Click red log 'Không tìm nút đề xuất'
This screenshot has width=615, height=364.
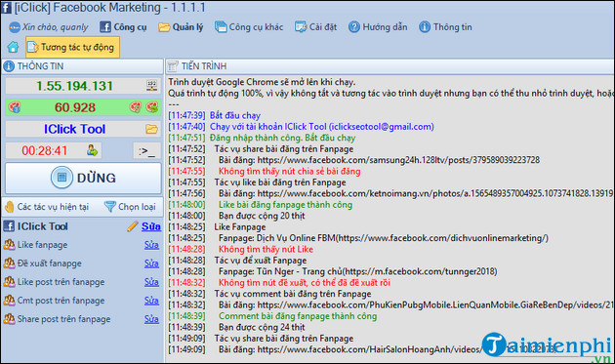coord(279,283)
